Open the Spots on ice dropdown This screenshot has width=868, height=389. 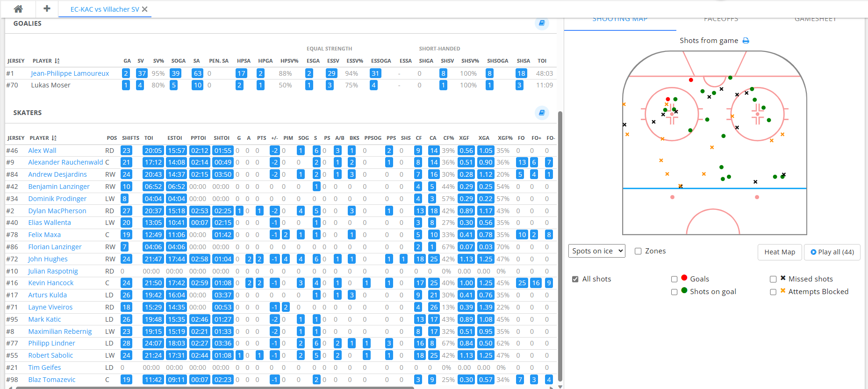(x=597, y=251)
